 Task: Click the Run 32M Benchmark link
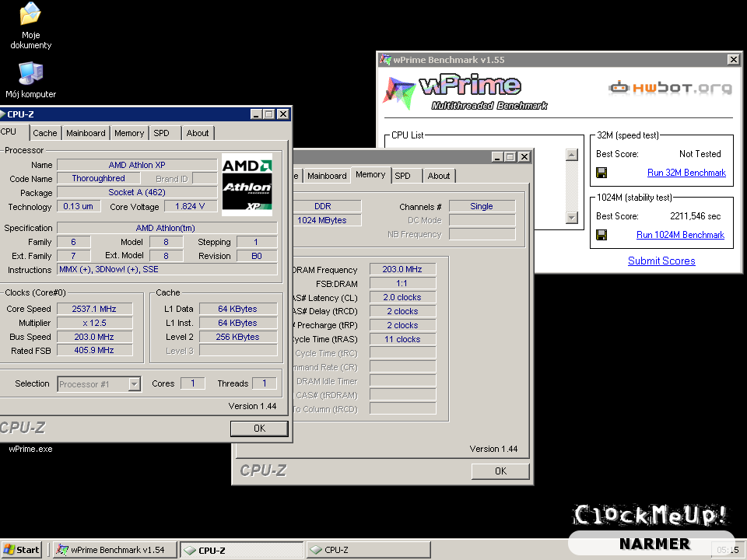point(686,173)
